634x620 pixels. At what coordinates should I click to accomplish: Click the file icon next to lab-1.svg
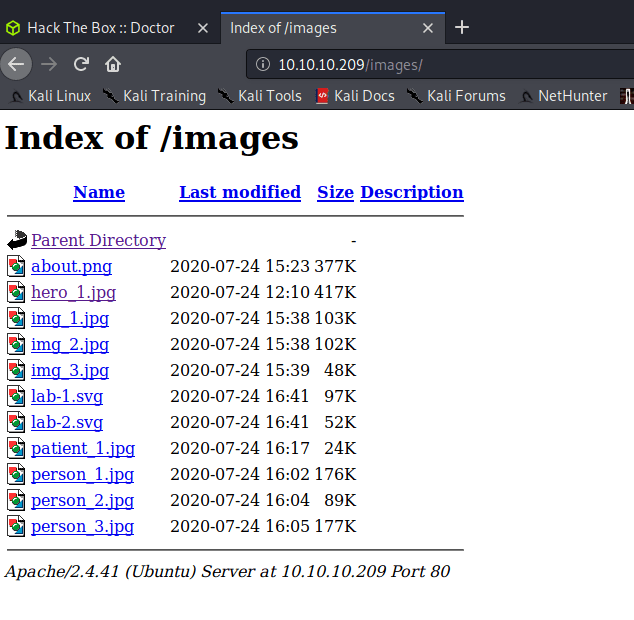pos(17,396)
